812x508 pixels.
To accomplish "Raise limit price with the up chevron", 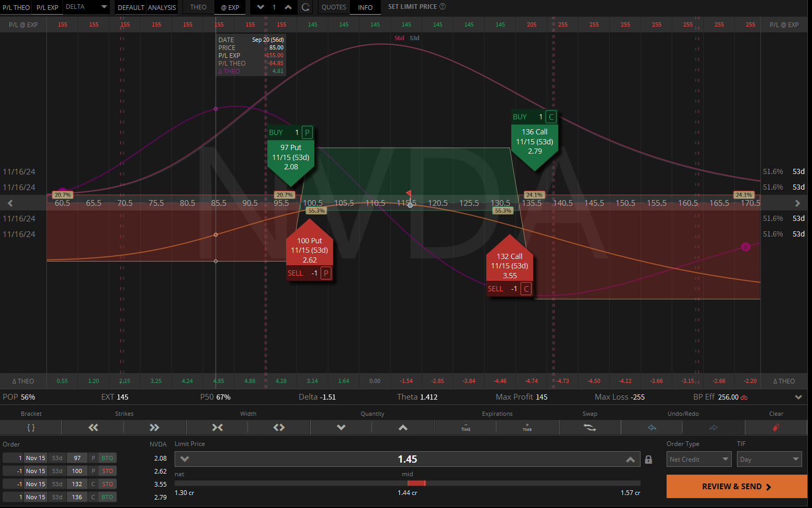I will pyautogui.click(x=630, y=459).
